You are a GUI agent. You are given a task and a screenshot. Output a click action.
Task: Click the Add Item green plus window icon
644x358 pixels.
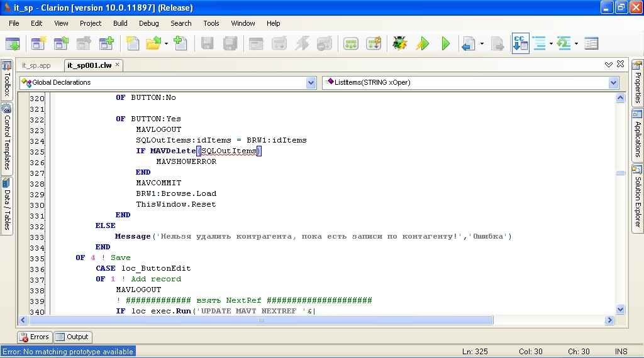click(106, 43)
